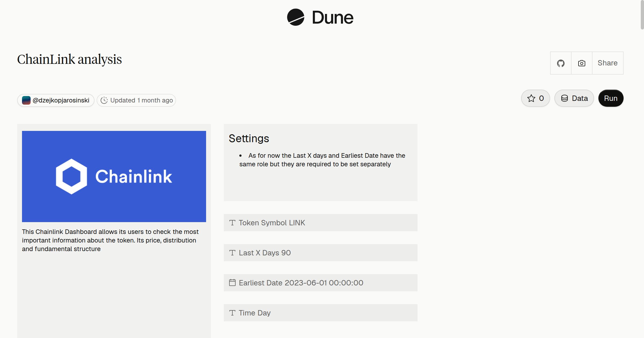Click the Last X Days 90 field

(x=321, y=253)
